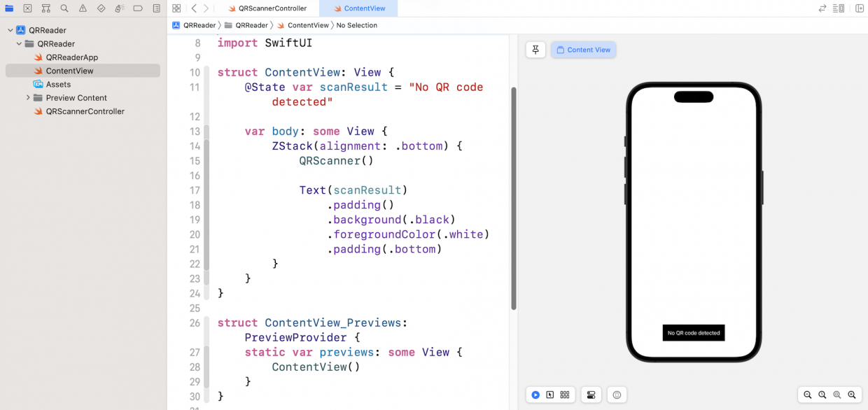Enable live preview mode
Image resolution: width=868 pixels, height=410 pixels.
click(535, 395)
